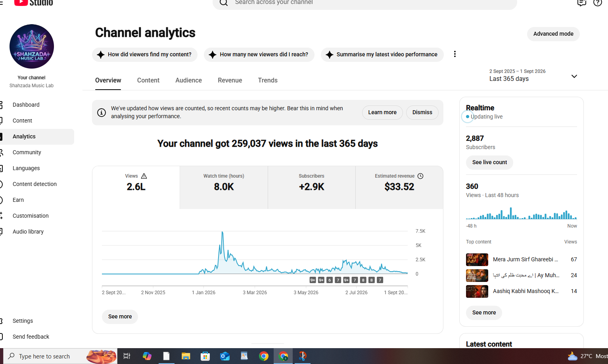This screenshot has width=608, height=364.
Task: Click the weather icon in the system tray
Action: pyautogui.click(x=572, y=356)
